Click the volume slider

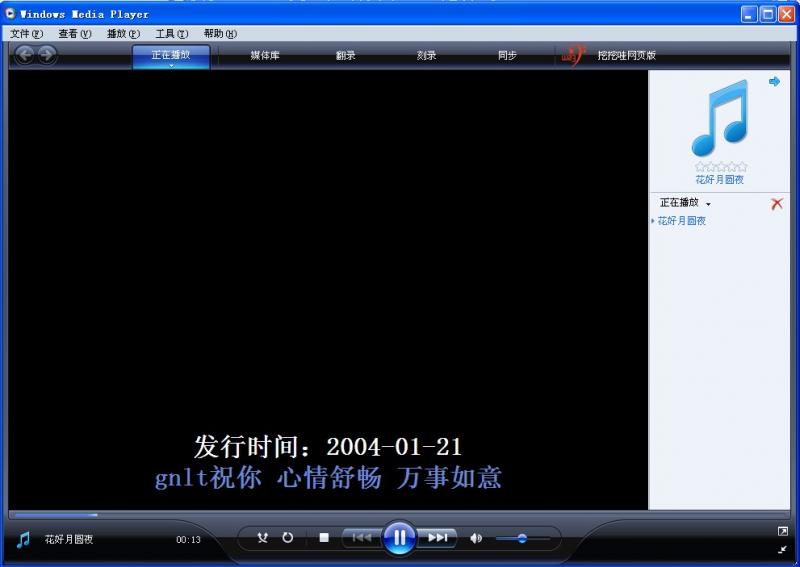click(x=522, y=538)
